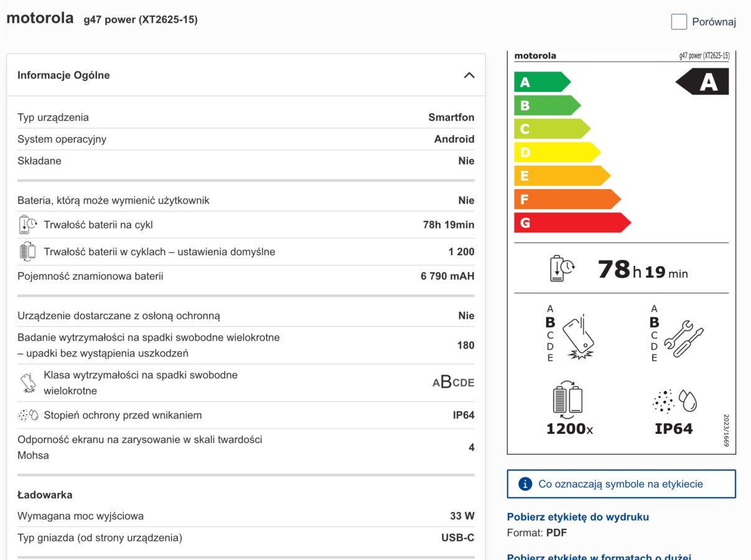Screen dimensions: 751x560
Task: Click the battery cycles icon in the table row
Action: pyautogui.click(x=28, y=252)
